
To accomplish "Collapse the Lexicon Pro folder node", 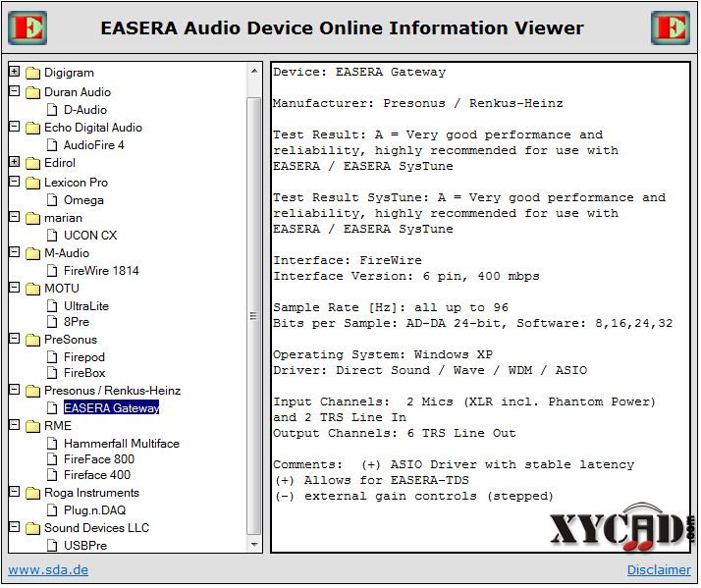I will point(15,182).
